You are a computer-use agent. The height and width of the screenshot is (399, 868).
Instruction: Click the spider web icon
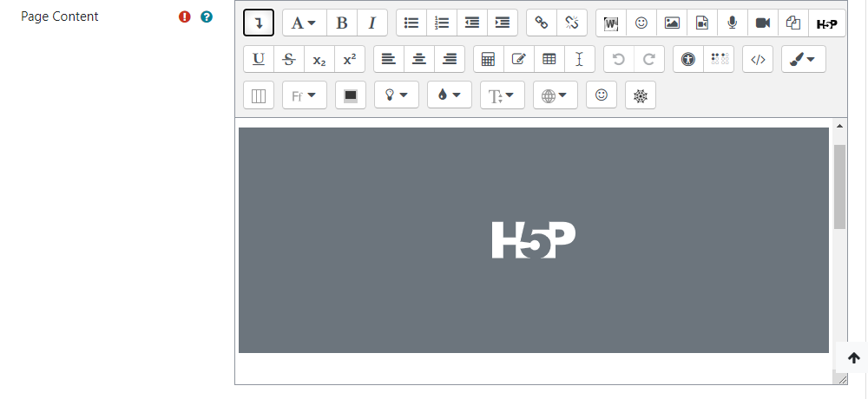coord(641,95)
